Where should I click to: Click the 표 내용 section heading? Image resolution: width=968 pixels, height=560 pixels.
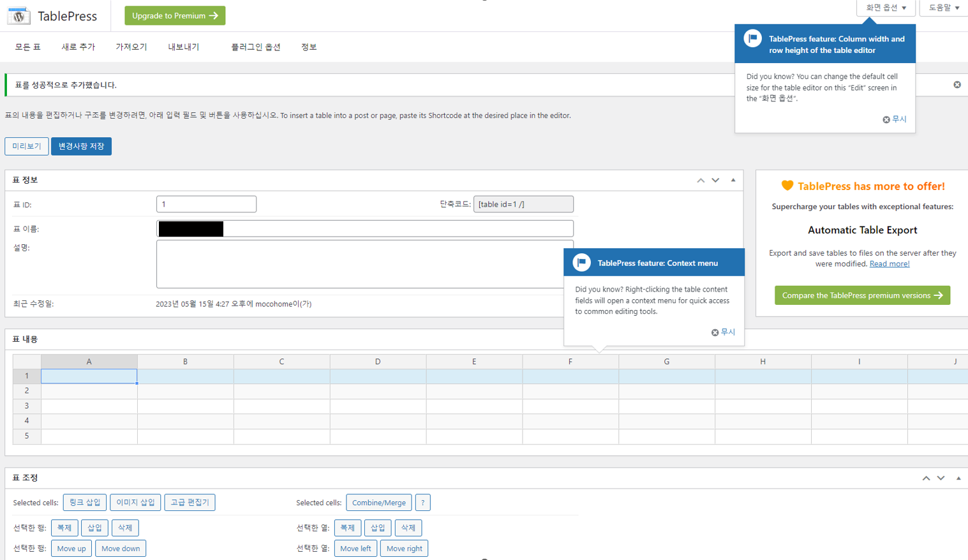pos(26,339)
